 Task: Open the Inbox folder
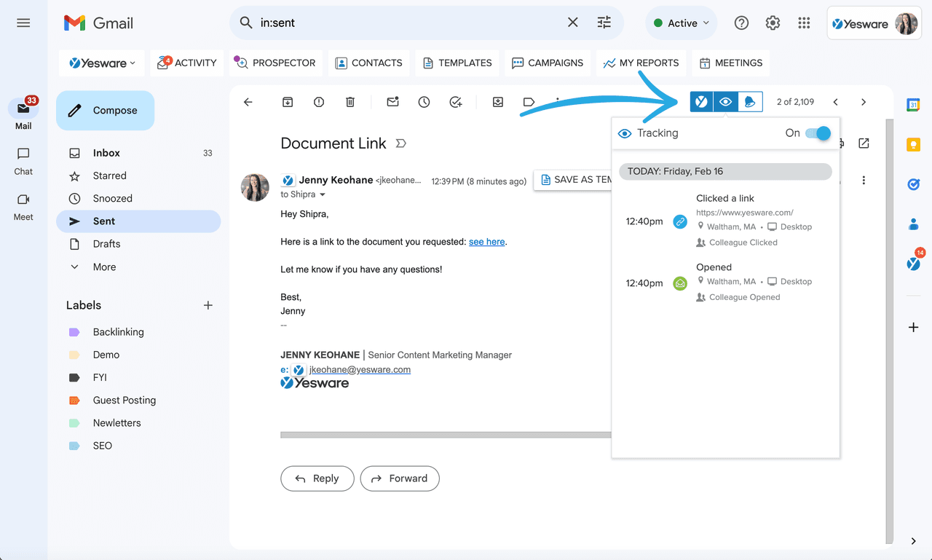(138, 153)
